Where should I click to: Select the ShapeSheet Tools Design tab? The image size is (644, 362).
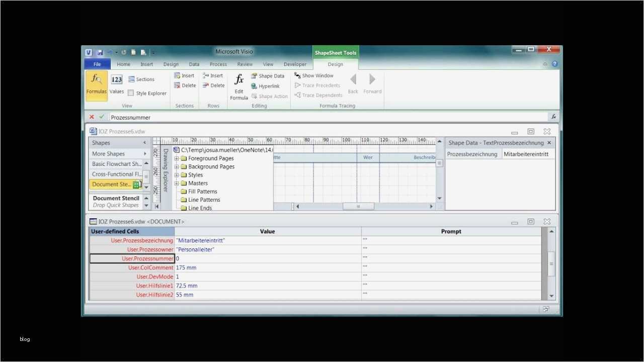click(x=336, y=64)
